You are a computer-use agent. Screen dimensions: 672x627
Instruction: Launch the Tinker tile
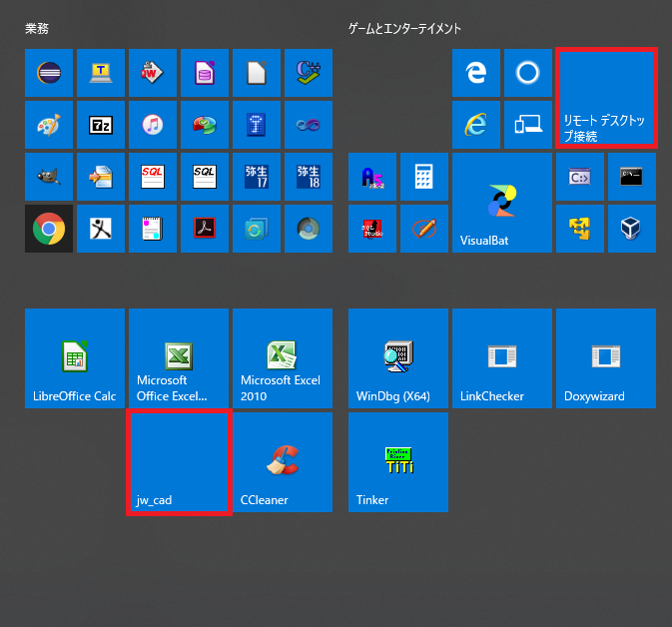pos(398,462)
